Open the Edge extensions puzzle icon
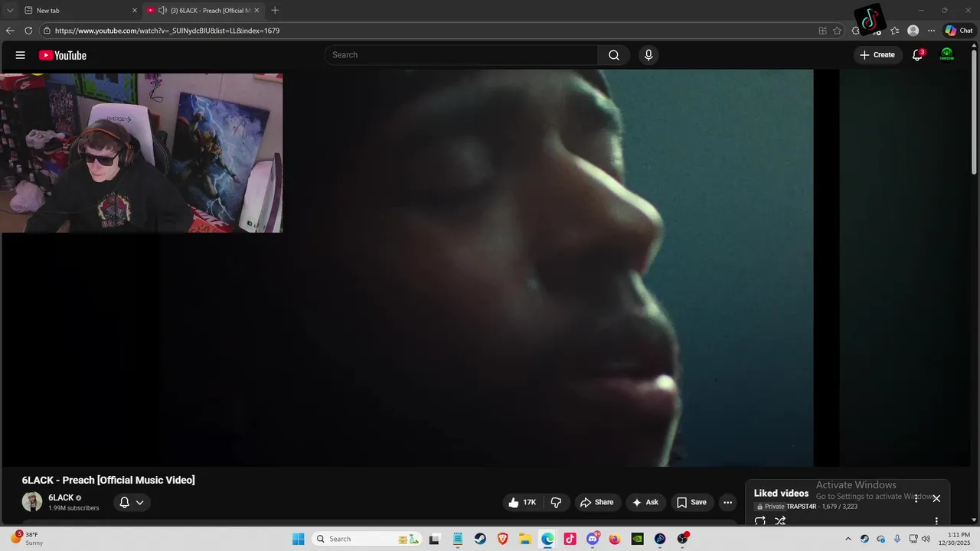 click(856, 31)
